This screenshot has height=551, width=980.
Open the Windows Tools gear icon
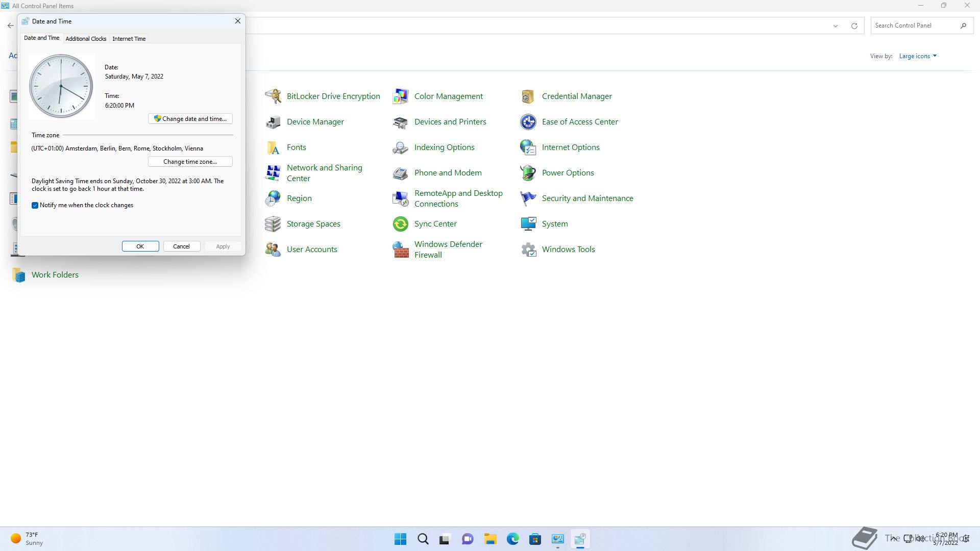[528, 249]
